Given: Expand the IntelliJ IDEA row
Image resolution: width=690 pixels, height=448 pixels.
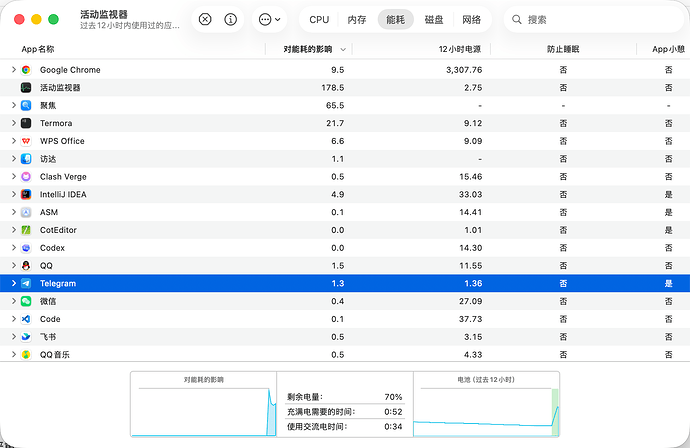Looking at the screenshot, I should pos(14,194).
